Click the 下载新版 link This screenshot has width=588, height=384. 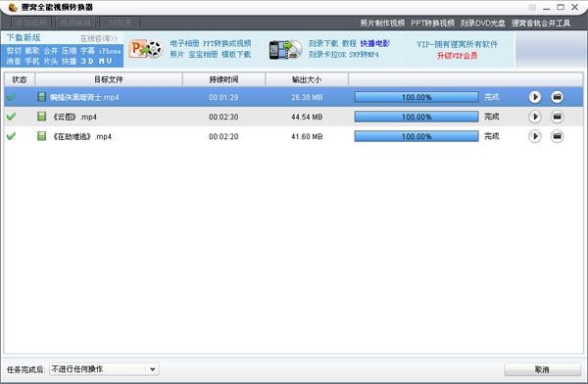click(x=24, y=37)
